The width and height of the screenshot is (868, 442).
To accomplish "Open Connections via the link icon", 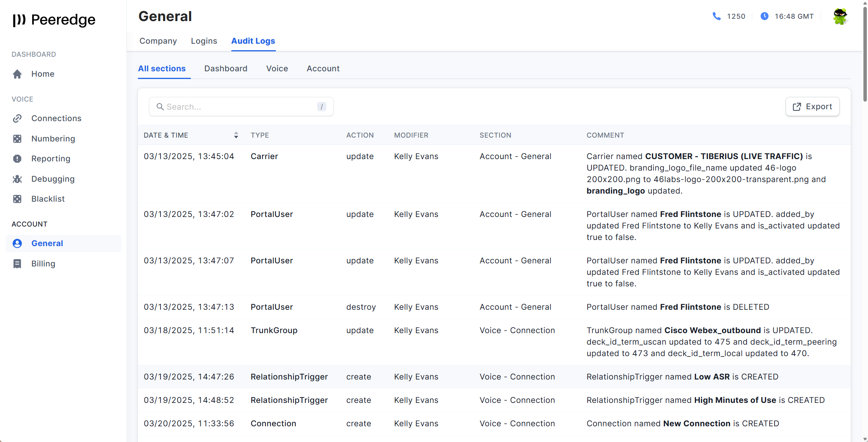I will pos(17,118).
